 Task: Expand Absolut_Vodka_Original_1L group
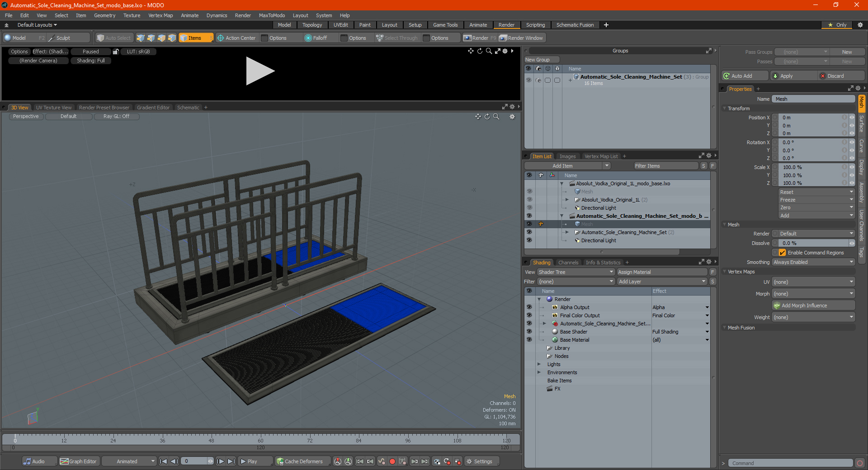click(x=567, y=200)
